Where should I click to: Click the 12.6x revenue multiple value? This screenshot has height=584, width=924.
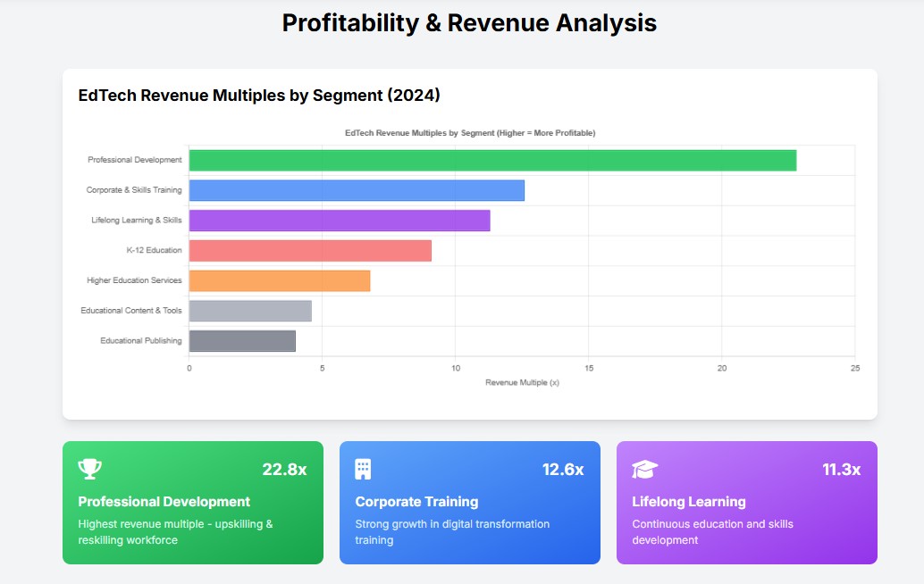pos(562,470)
